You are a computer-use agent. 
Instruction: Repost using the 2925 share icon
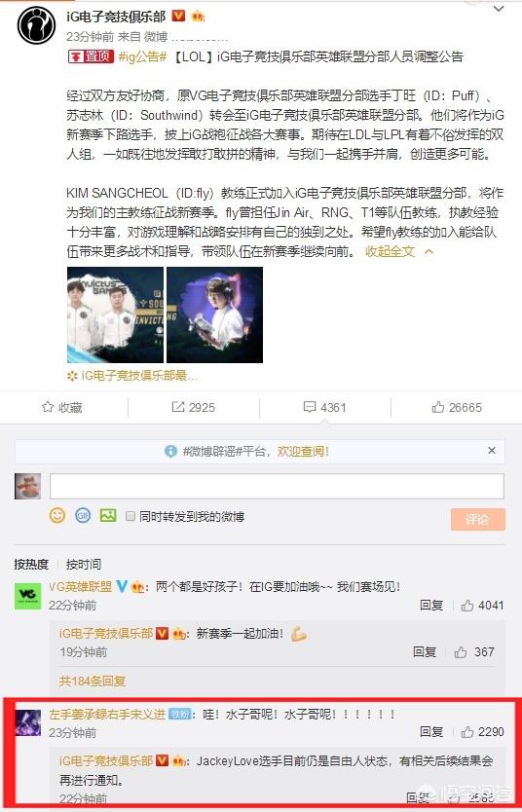pyautogui.click(x=193, y=408)
